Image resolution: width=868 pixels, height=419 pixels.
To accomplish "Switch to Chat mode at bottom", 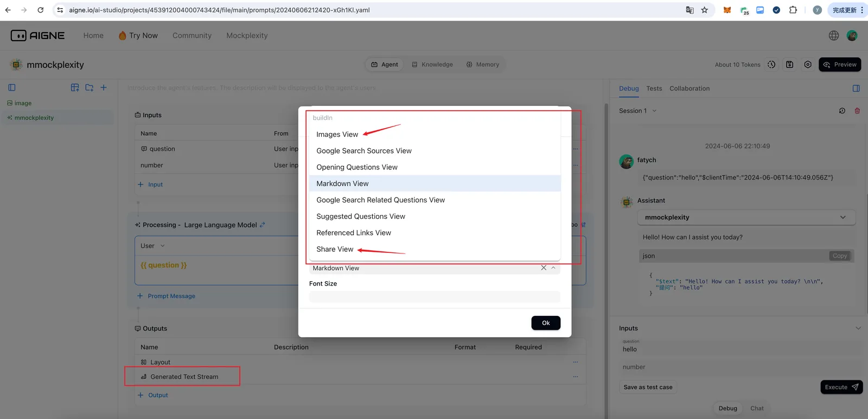I will (x=757, y=409).
